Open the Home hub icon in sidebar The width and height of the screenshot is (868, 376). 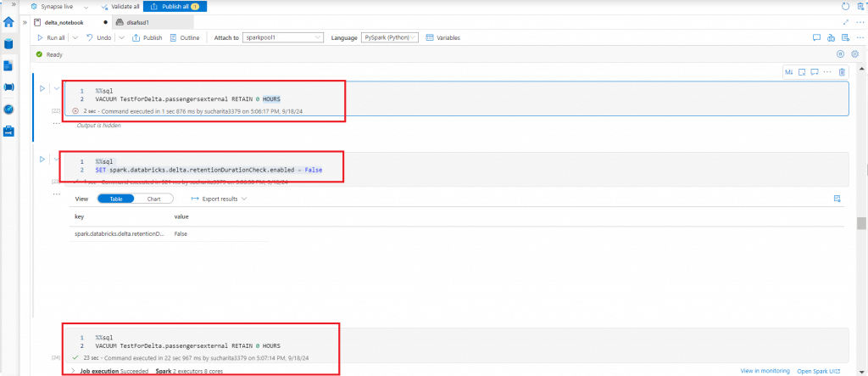[8, 23]
